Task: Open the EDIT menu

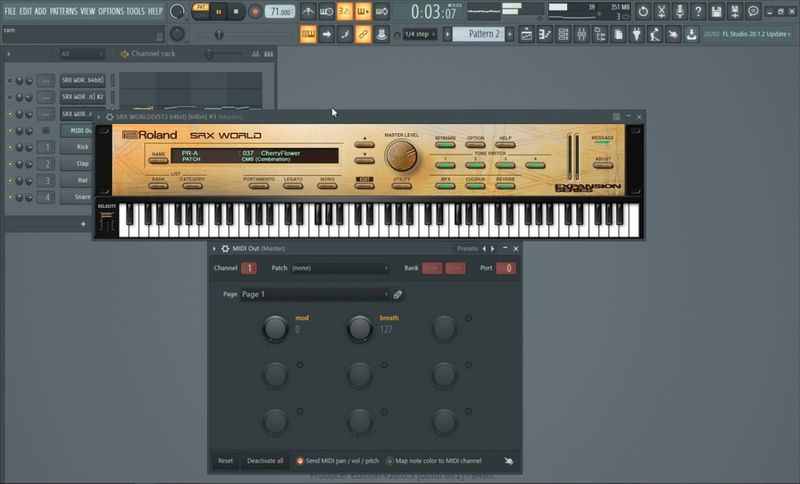Action: [x=26, y=11]
